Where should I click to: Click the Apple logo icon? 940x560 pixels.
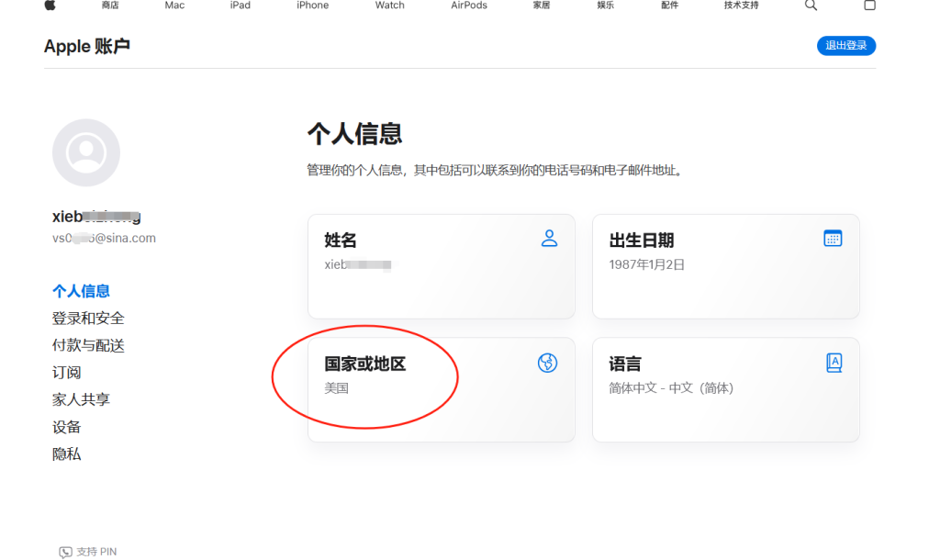(x=50, y=6)
